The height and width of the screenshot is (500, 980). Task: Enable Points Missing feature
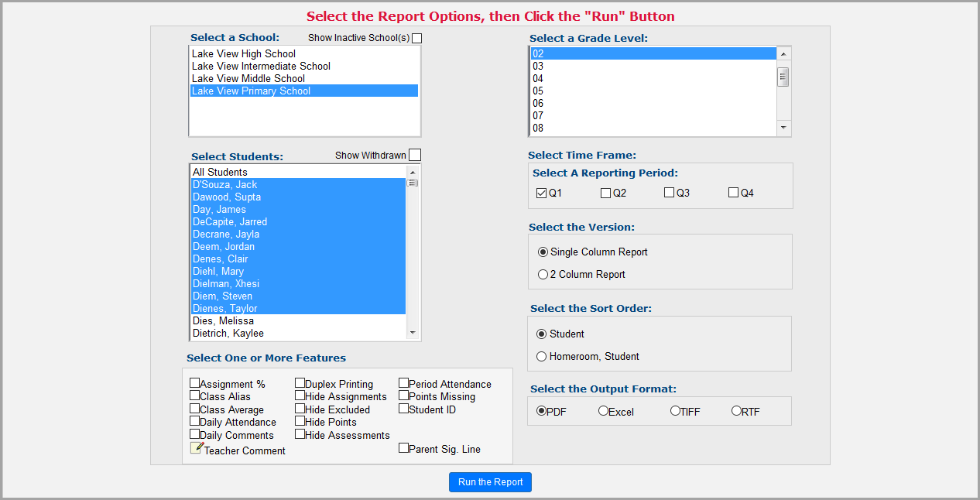[404, 395]
